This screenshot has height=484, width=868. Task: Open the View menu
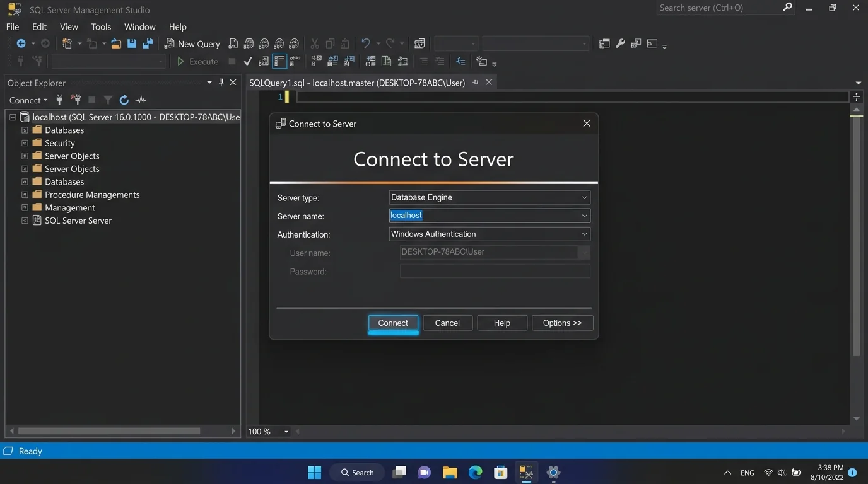point(69,27)
